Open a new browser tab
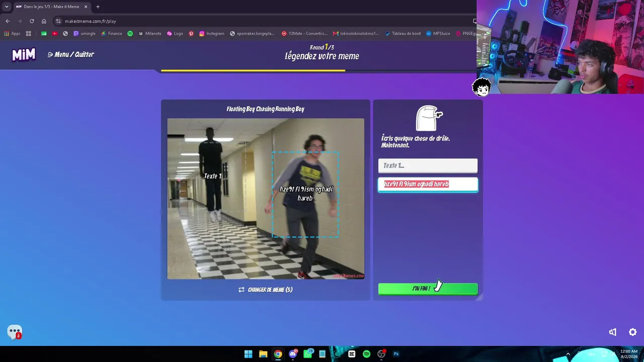The image size is (644, 362). pos(98,7)
